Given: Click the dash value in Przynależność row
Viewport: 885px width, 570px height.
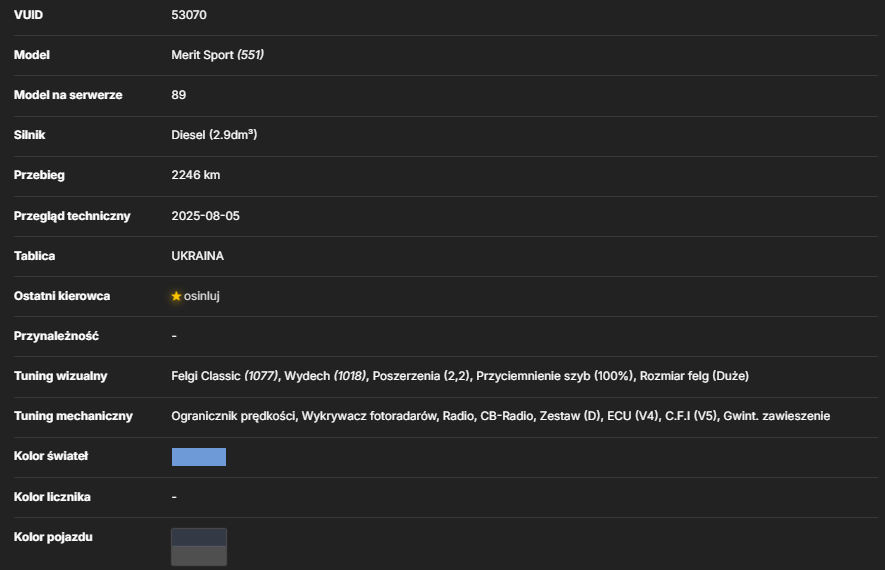Looking at the screenshot, I should pyautogui.click(x=174, y=336).
